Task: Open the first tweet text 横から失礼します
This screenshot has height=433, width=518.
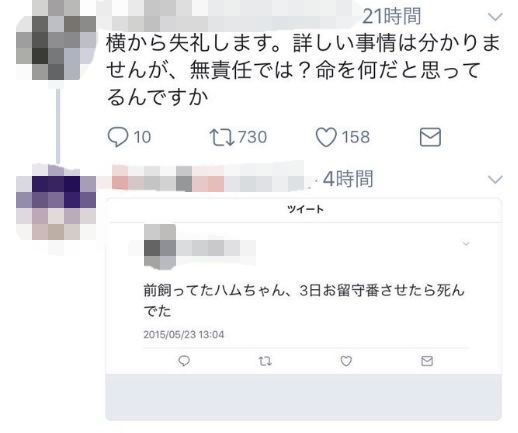Action: [303, 70]
